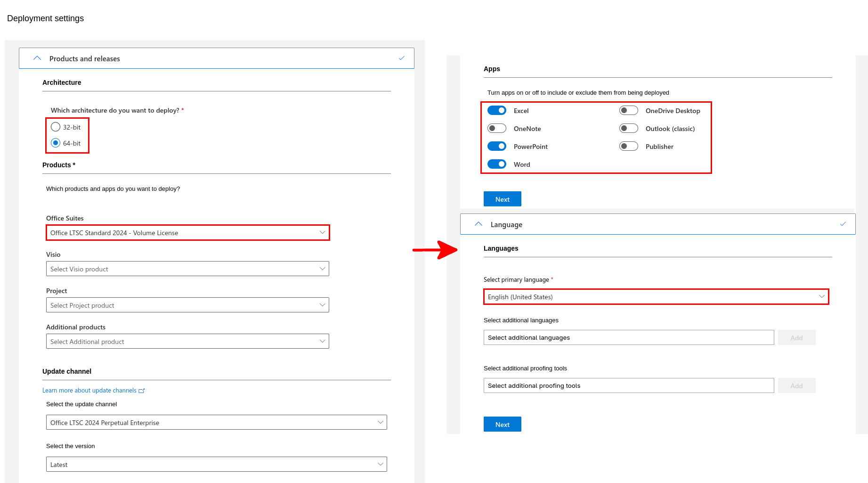Open the primary language dropdown
Viewport: 868px width, 483px height.
656,297
